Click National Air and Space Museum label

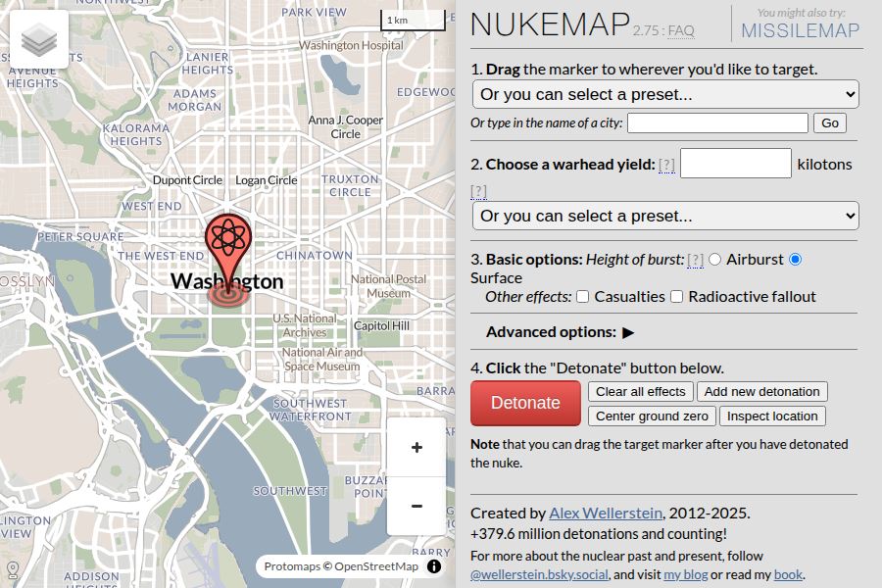[x=321, y=359]
